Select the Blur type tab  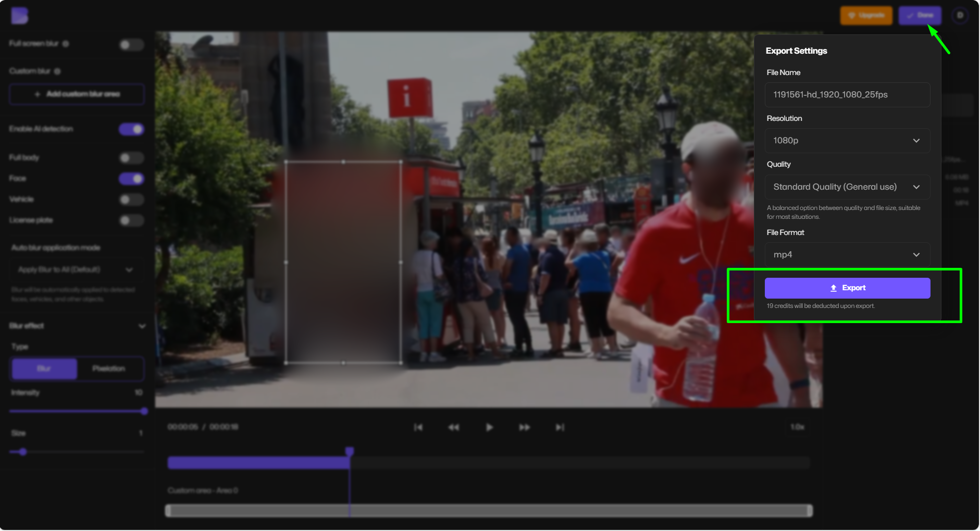click(x=44, y=369)
